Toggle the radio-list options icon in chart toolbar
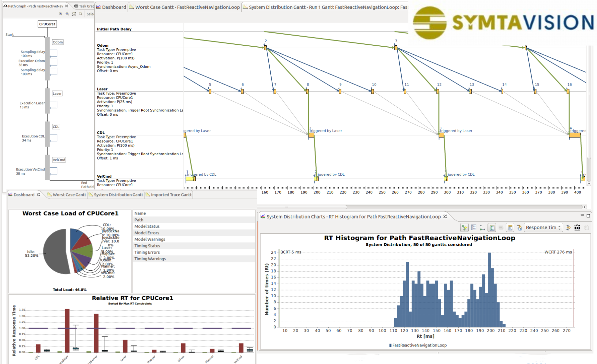 point(474,228)
